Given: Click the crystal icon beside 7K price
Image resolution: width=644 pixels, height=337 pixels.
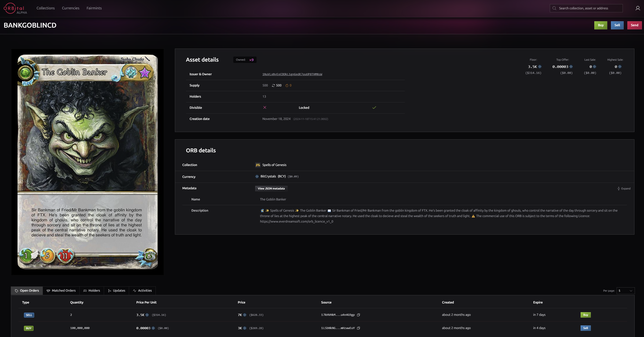Looking at the screenshot, I should coord(245,315).
